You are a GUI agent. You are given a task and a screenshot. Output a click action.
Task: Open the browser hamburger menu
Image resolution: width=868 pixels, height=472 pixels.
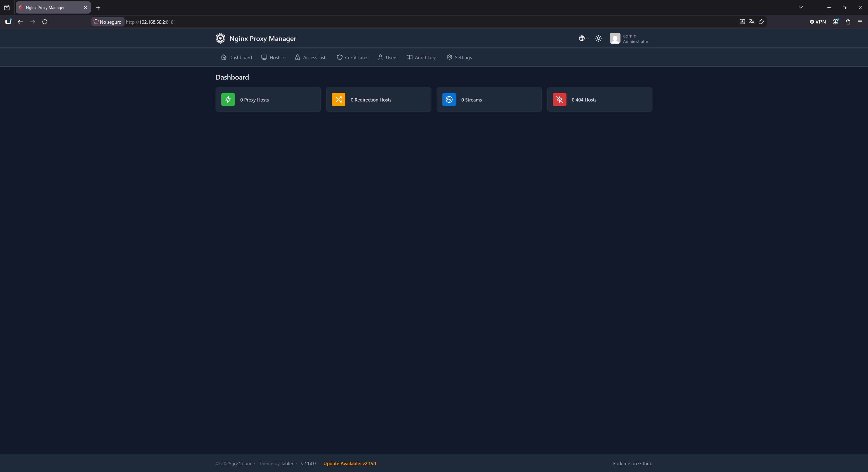(x=860, y=21)
